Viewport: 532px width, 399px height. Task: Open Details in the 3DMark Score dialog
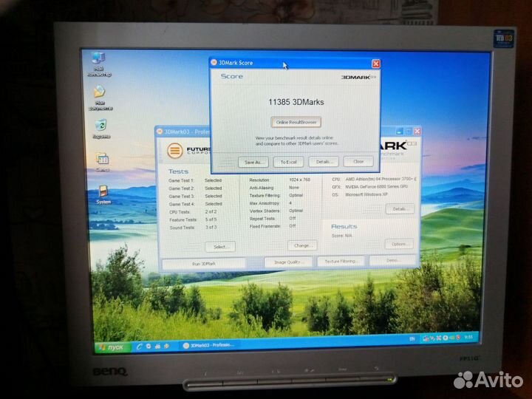(x=324, y=162)
